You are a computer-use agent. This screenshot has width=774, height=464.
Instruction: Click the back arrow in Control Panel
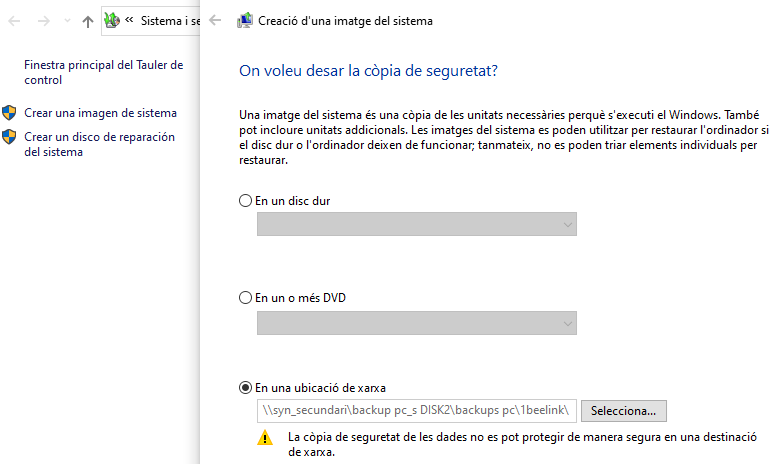(17, 21)
